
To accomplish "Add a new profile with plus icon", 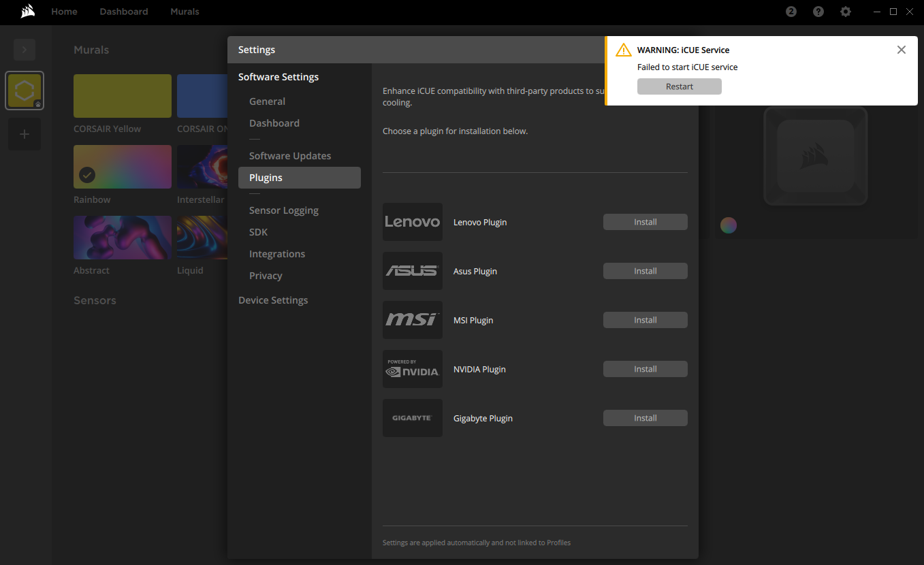I will pos(25,134).
